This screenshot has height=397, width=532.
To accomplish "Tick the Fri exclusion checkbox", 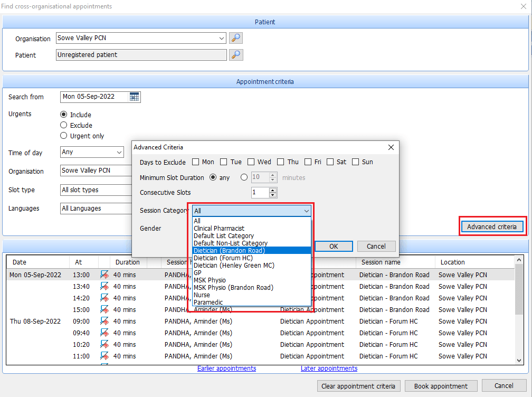I will 308,162.
